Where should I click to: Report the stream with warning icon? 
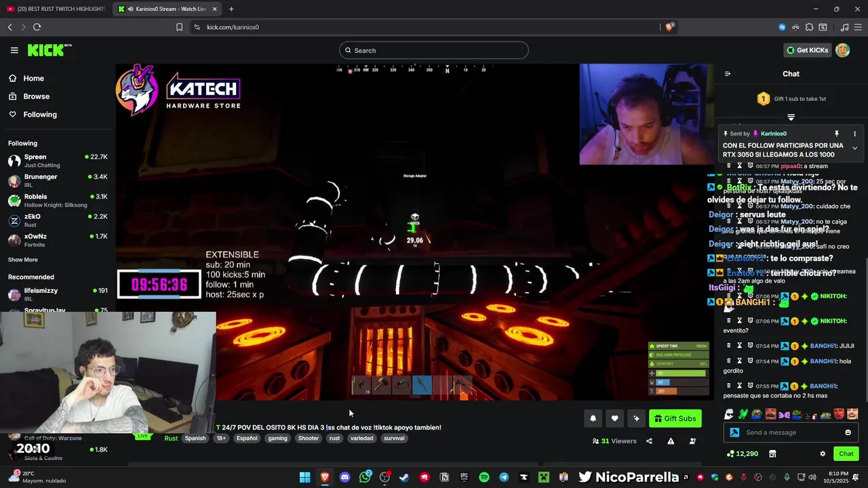tap(671, 441)
